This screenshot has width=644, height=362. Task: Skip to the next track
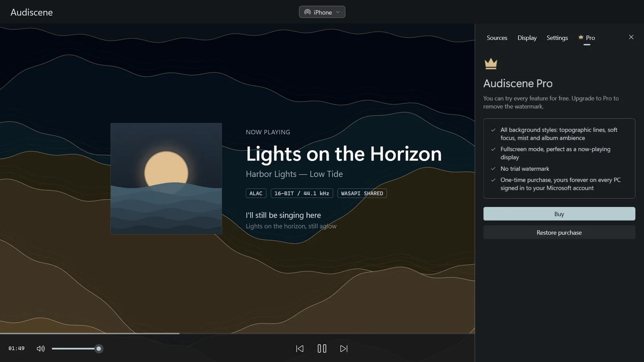(344, 349)
